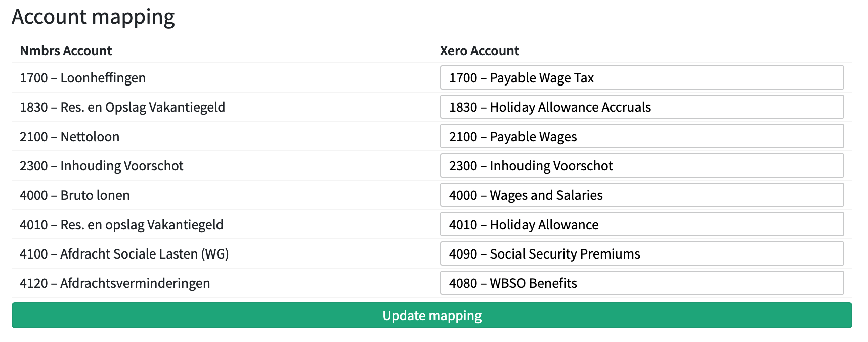Open the Xero account dropdown for Loonheffingen

pyautogui.click(x=641, y=78)
